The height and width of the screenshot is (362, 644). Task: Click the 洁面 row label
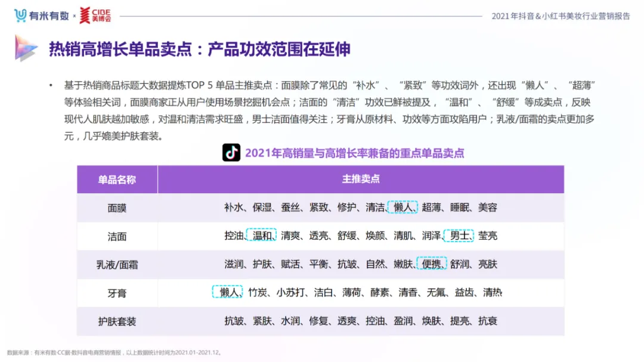click(117, 236)
